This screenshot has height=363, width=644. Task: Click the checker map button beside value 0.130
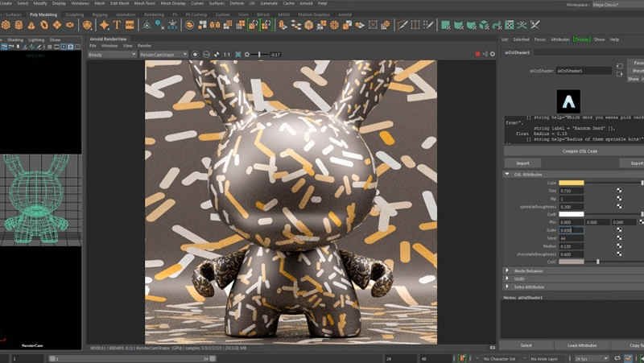pyautogui.click(x=619, y=246)
